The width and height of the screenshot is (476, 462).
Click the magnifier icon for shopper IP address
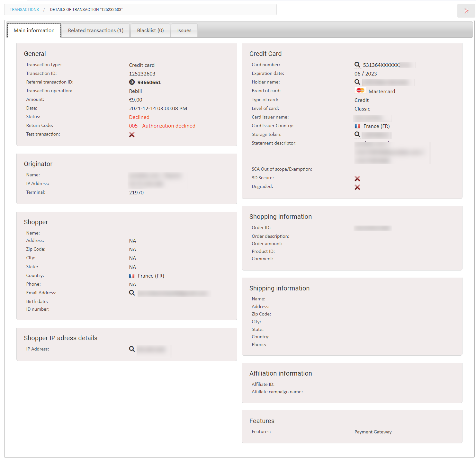(x=132, y=349)
